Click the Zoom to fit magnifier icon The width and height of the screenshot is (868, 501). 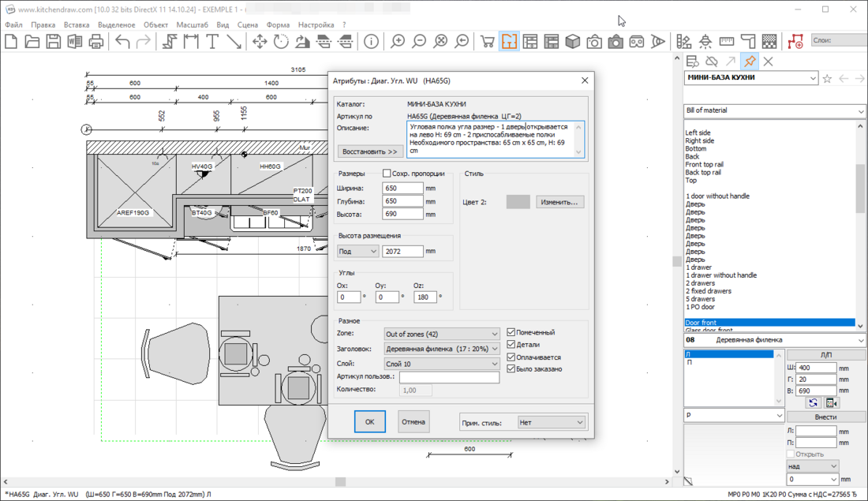440,42
